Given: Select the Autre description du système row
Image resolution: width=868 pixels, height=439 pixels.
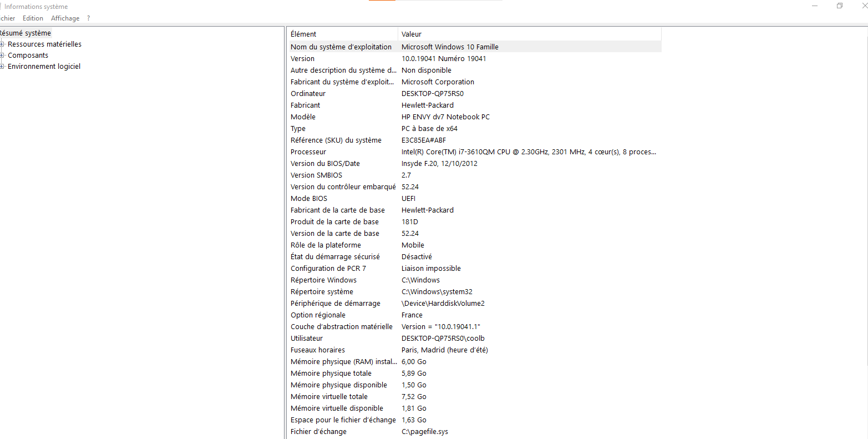Looking at the screenshot, I should click(474, 70).
